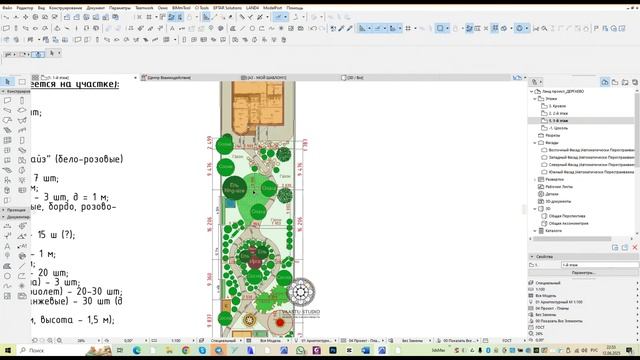Screen dimensions: 640x360
Task: Select the Circle/Arc tool in toolbox
Action: point(7,276)
